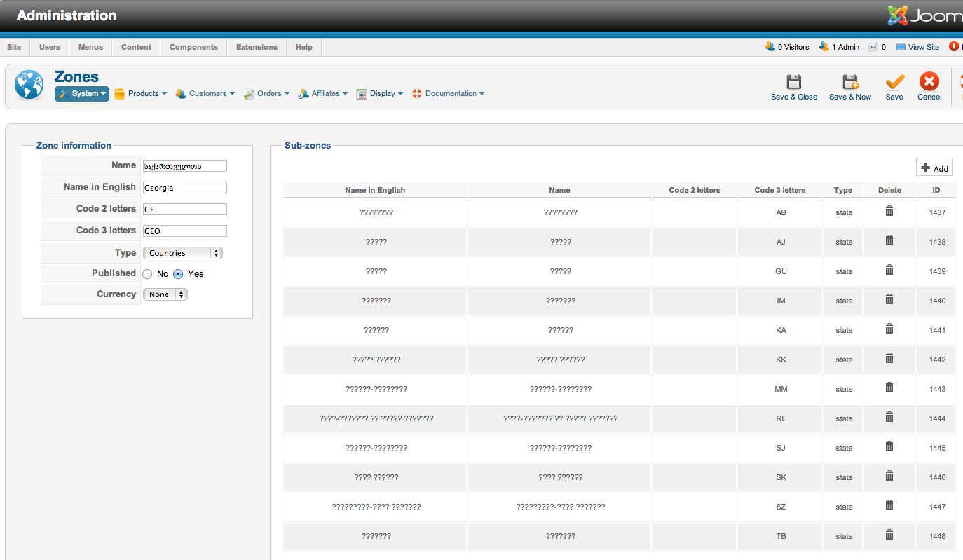Select Published 'No' radio button
This screenshot has width=963, height=560.
(147, 274)
